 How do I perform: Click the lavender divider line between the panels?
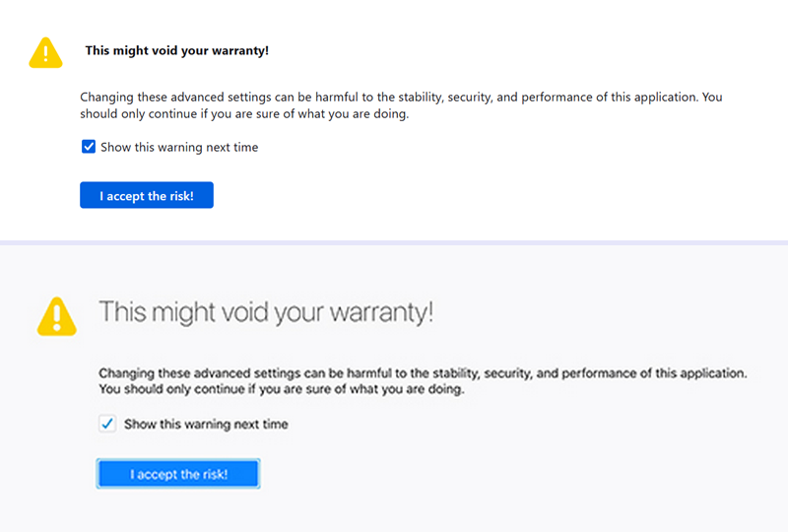click(394, 243)
